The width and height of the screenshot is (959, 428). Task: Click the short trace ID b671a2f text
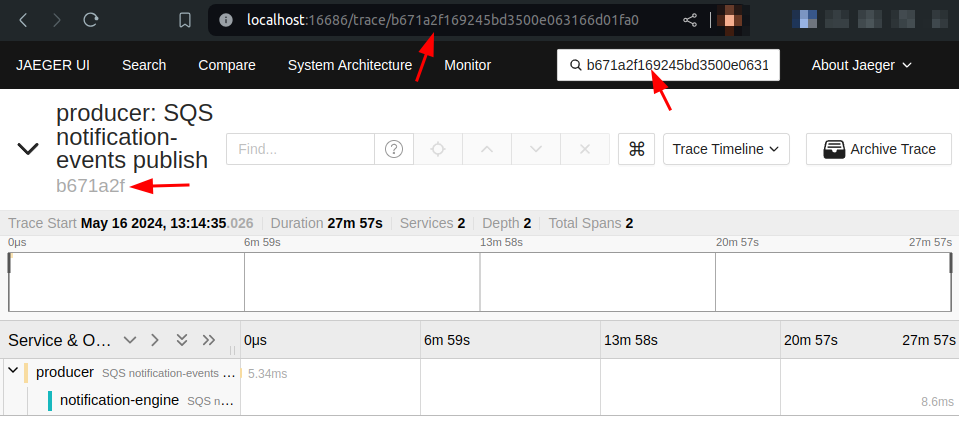pos(91,186)
